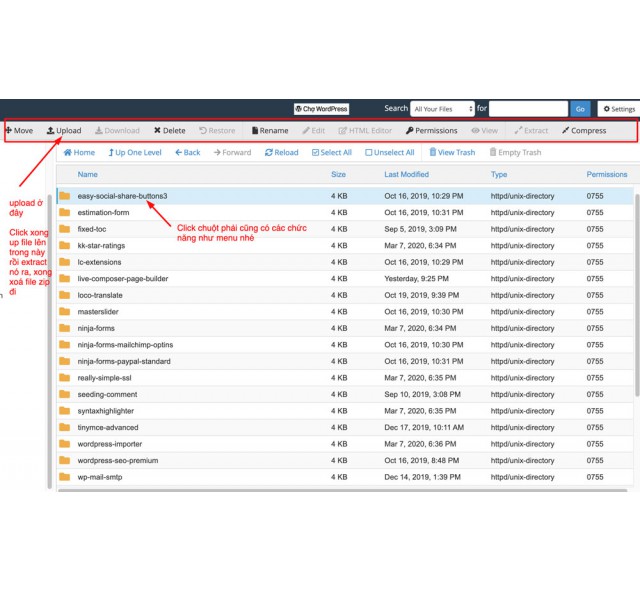640x590 pixels.
Task: Go to the Home directory
Action: [x=79, y=153]
